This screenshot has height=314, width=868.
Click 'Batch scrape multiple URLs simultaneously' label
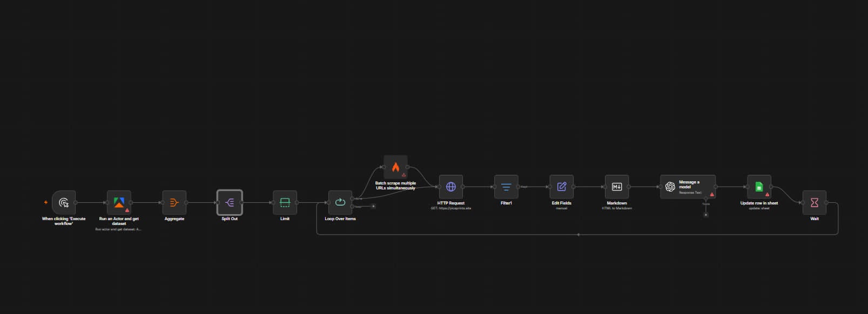[395, 186]
